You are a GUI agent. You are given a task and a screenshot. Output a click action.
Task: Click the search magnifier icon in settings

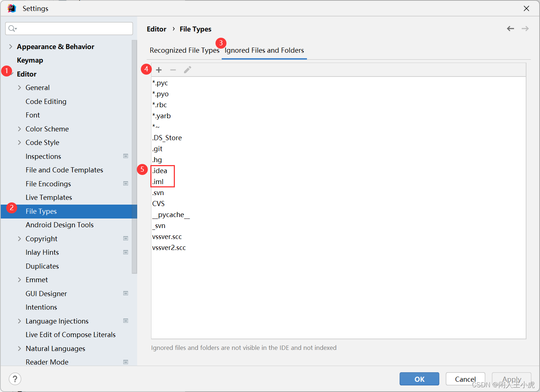[x=12, y=29]
